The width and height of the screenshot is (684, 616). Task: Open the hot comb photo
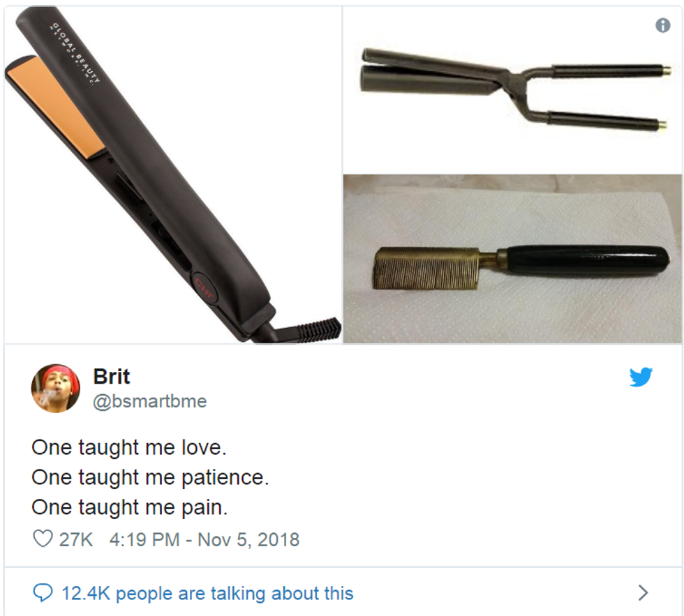[x=512, y=259]
